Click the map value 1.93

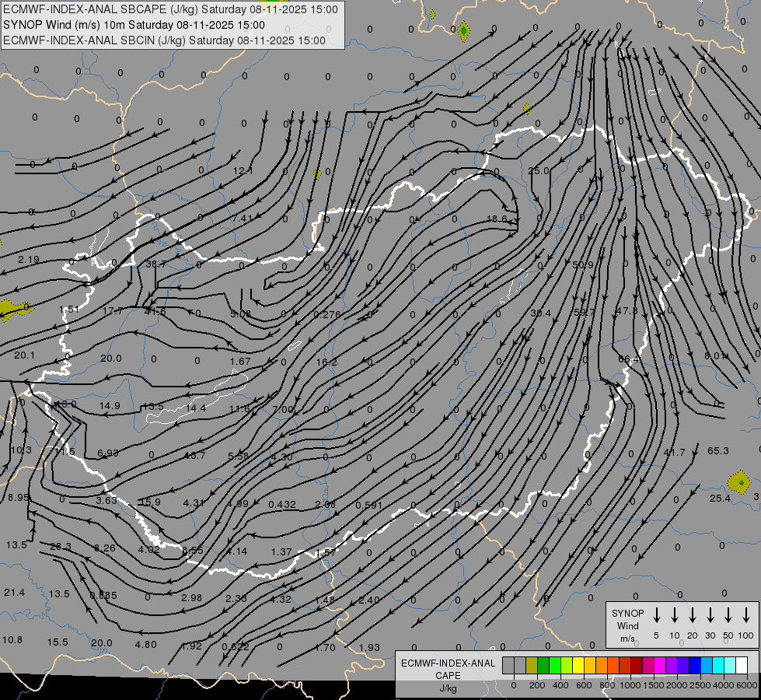click(x=369, y=648)
